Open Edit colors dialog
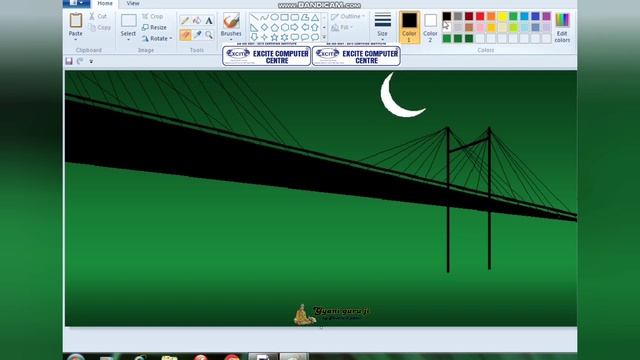 [x=562, y=27]
